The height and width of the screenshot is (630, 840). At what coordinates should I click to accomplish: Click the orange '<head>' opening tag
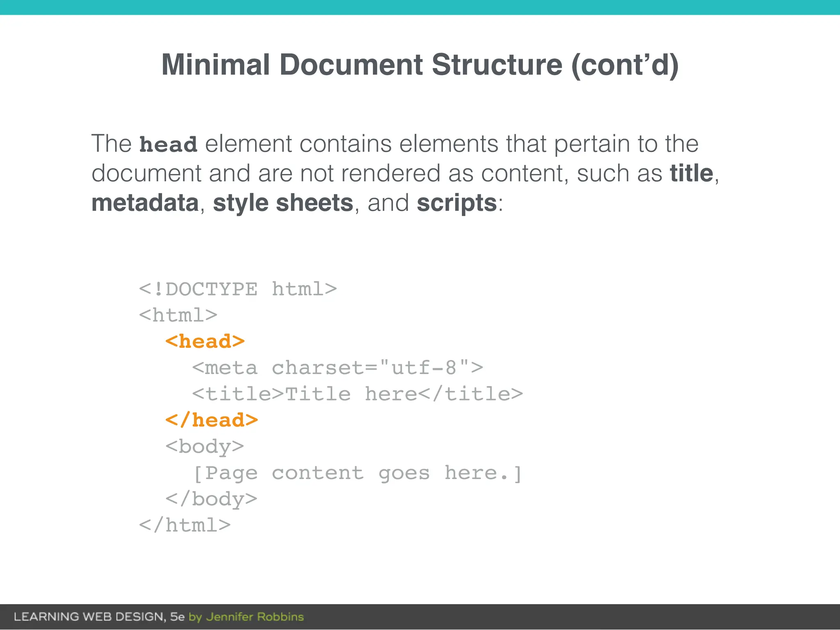(x=205, y=341)
